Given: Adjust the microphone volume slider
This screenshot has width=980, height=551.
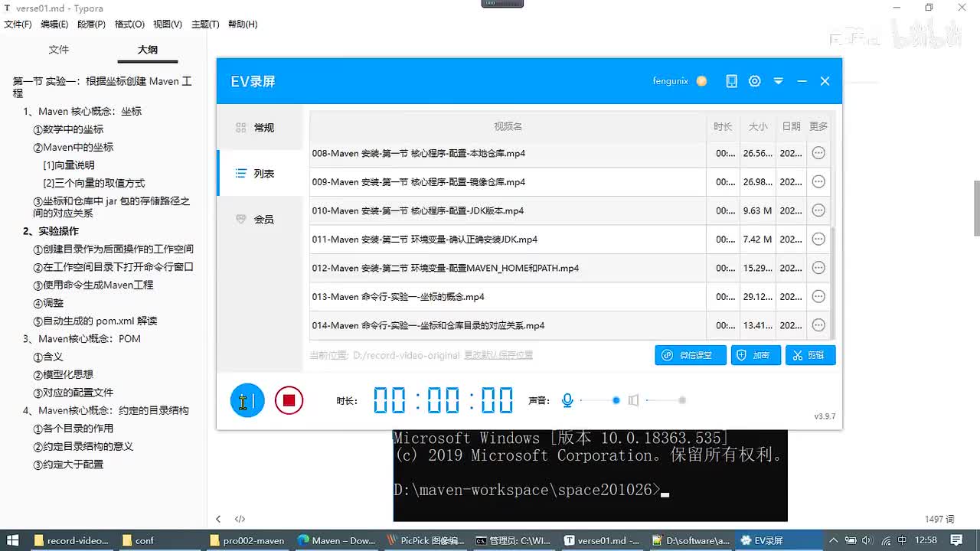Looking at the screenshot, I should (599, 400).
